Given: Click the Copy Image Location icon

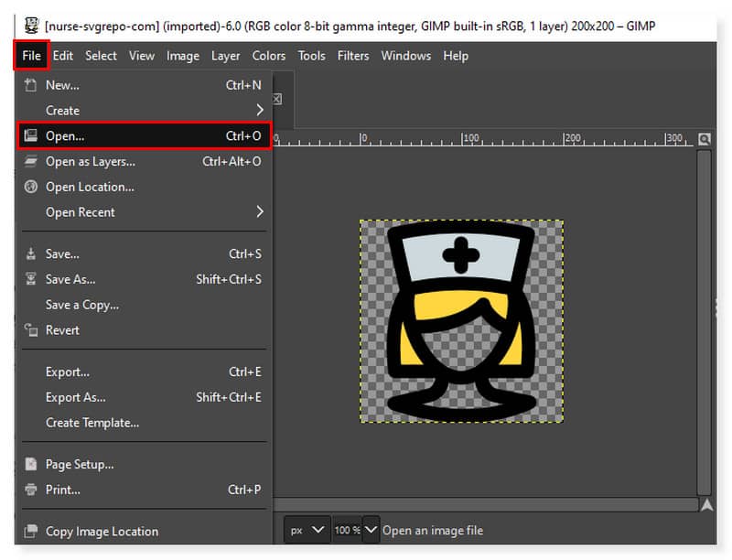Looking at the screenshot, I should click(x=30, y=532).
